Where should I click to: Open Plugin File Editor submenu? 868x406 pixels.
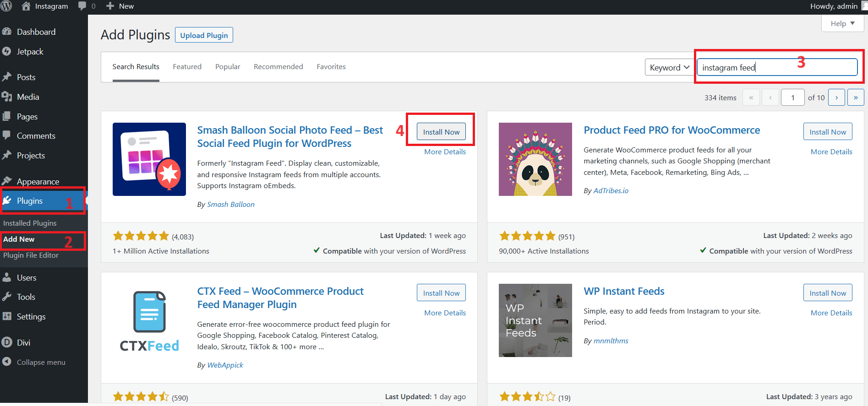31,255
